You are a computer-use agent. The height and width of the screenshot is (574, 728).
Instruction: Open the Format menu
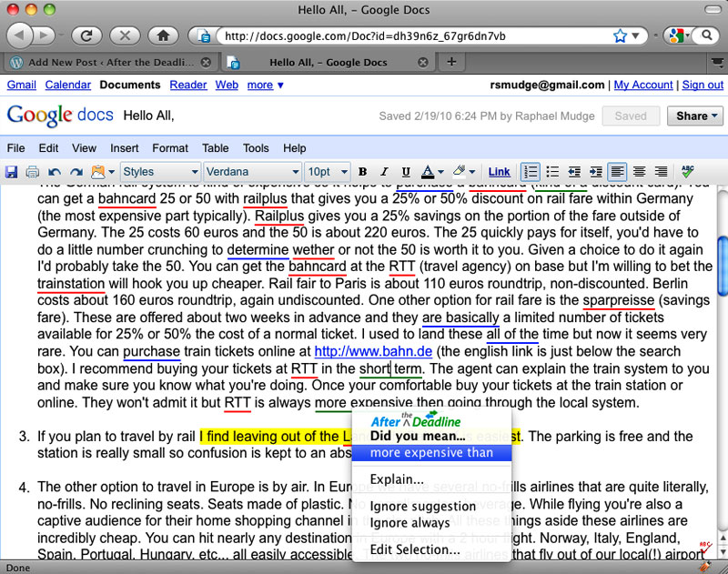[x=170, y=148]
